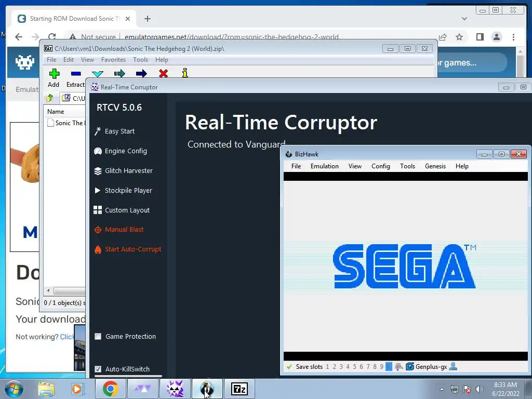Viewport: 532px width, 399px height.
Task: Select save slot 5 in BizHawk
Action: tap(354, 367)
